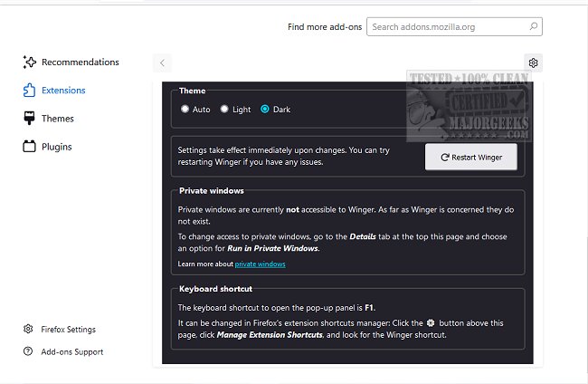Open the add-on tools gear menu

[x=534, y=62]
